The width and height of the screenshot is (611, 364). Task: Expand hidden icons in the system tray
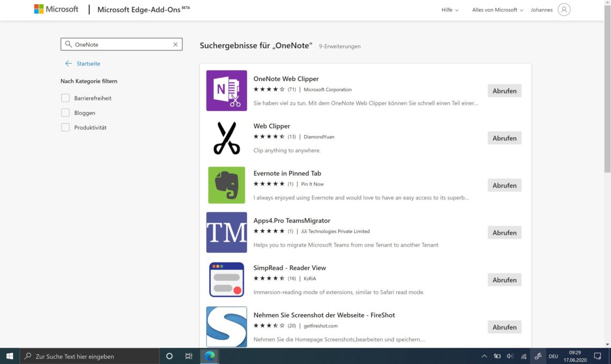[484, 356]
